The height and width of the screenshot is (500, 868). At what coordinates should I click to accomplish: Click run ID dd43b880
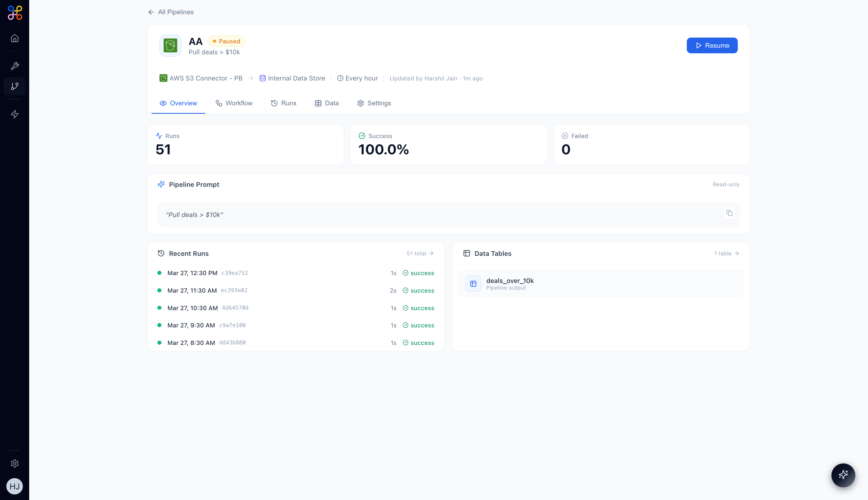click(x=232, y=342)
